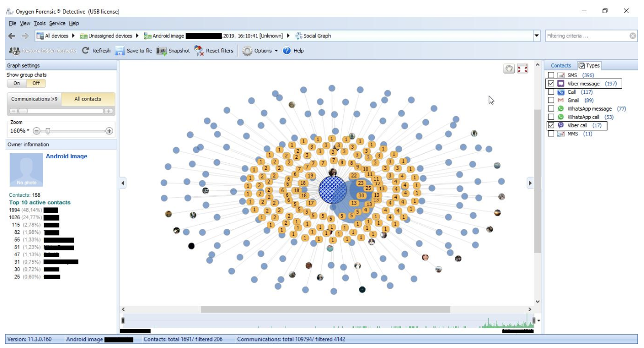Open the timeline dropdown arrow
This screenshot has height=348, width=644.
tap(539, 321)
